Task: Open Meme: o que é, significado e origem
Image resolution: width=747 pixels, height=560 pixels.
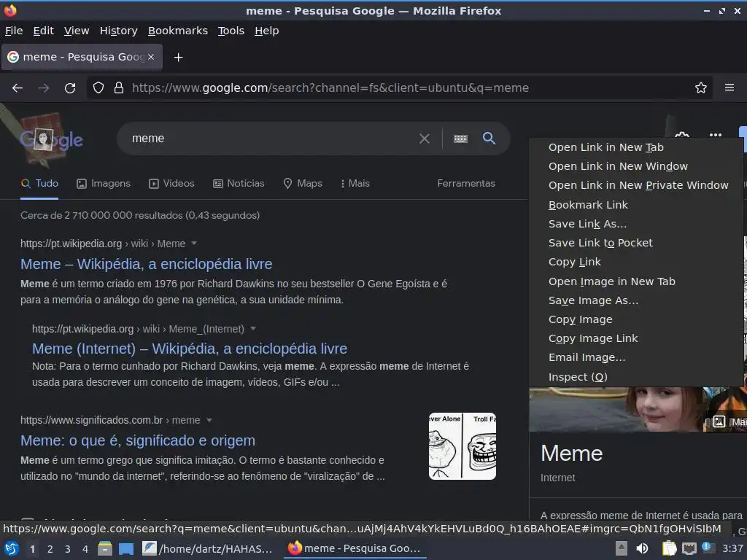Action: 138,440
